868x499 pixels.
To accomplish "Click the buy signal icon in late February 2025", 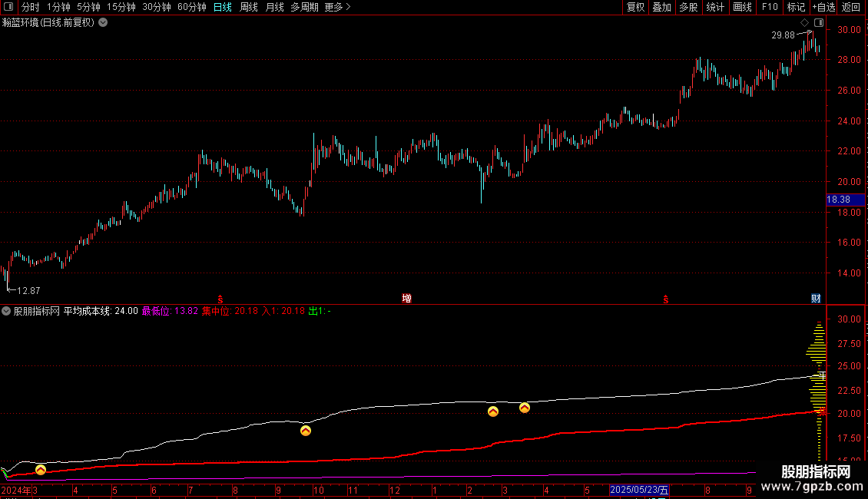I will (492, 411).
